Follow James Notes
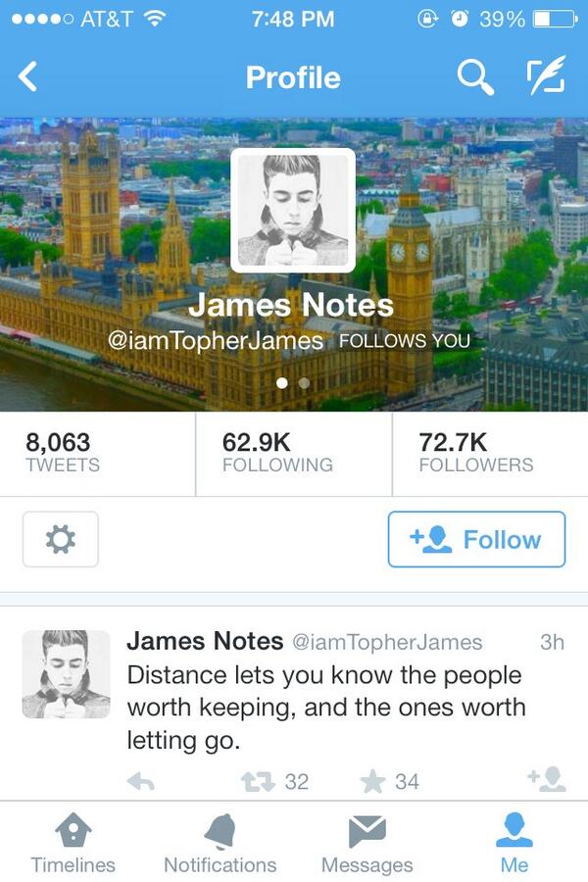 coord(476,539)
